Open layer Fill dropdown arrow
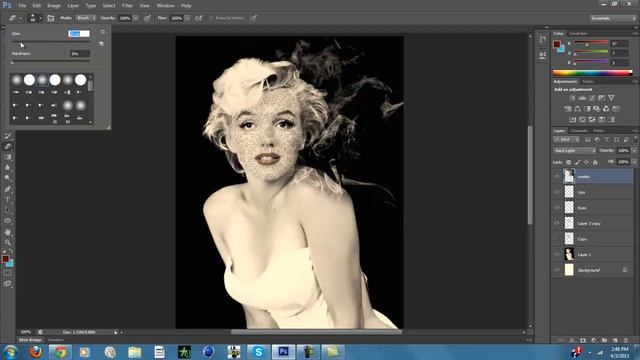This screenshot has height=360, width=640. (634, 162)
